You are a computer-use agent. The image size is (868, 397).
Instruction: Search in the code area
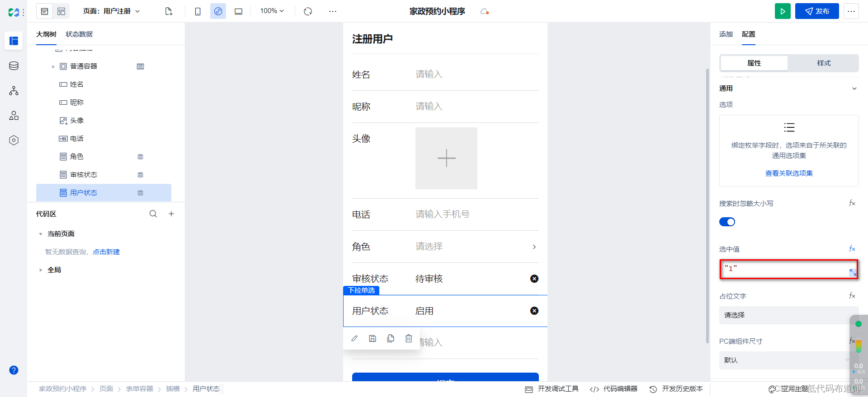point(153,214)
